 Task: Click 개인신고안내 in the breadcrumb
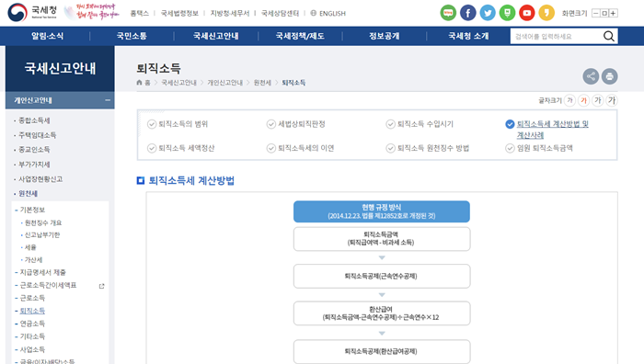tap(225, 83)
